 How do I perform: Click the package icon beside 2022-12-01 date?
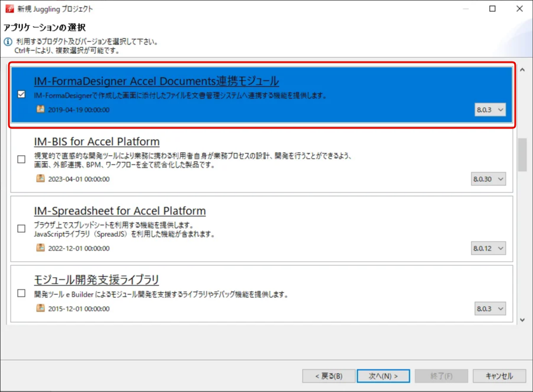(40, 248)
